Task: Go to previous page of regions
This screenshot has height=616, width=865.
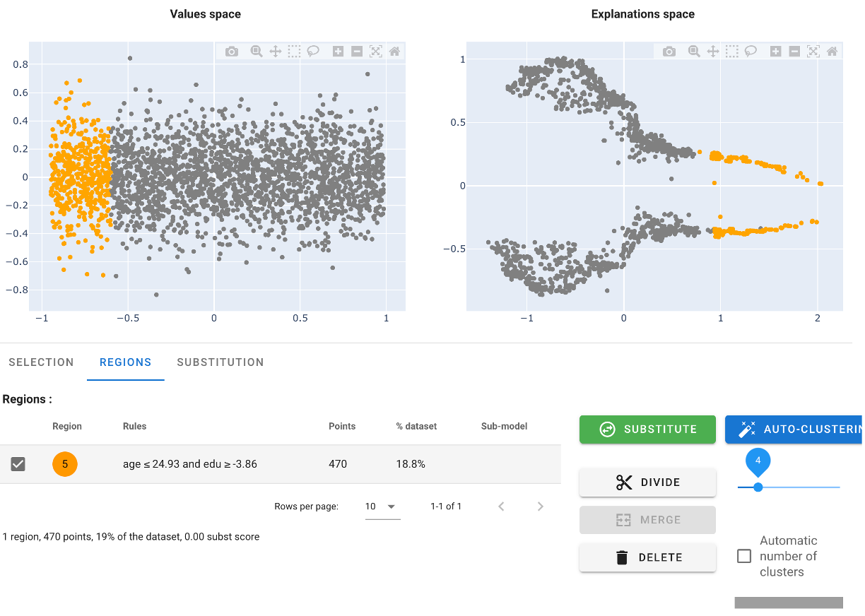Action: [x=501, y=507]
